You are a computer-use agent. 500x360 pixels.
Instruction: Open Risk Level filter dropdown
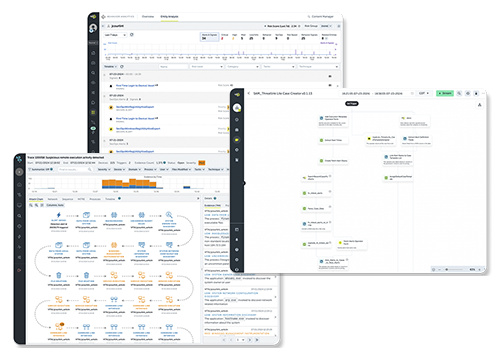[207, 67]
